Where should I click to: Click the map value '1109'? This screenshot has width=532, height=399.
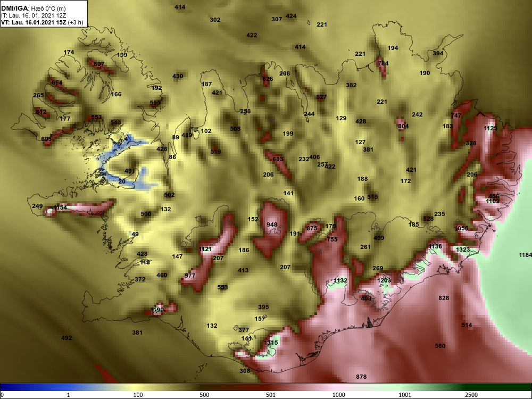tap(493, 201)
